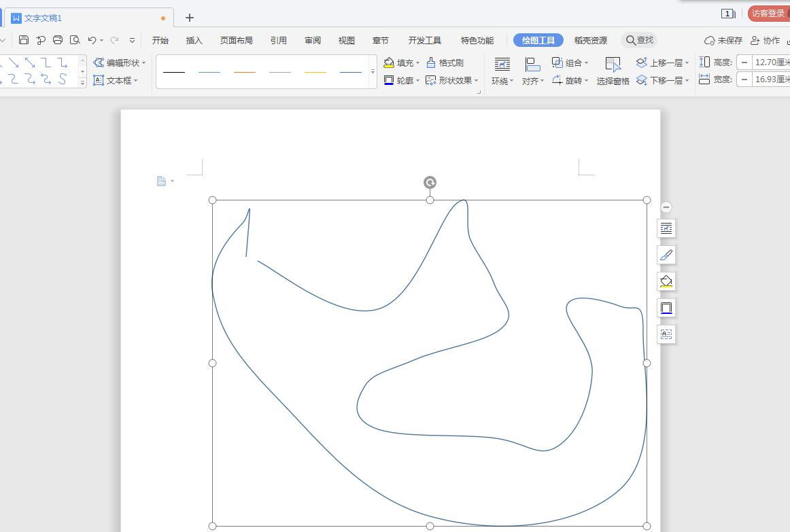
Task: Switch to the 插入 ribbon tab
Action: pyautogui.click(x=194, y=40)
